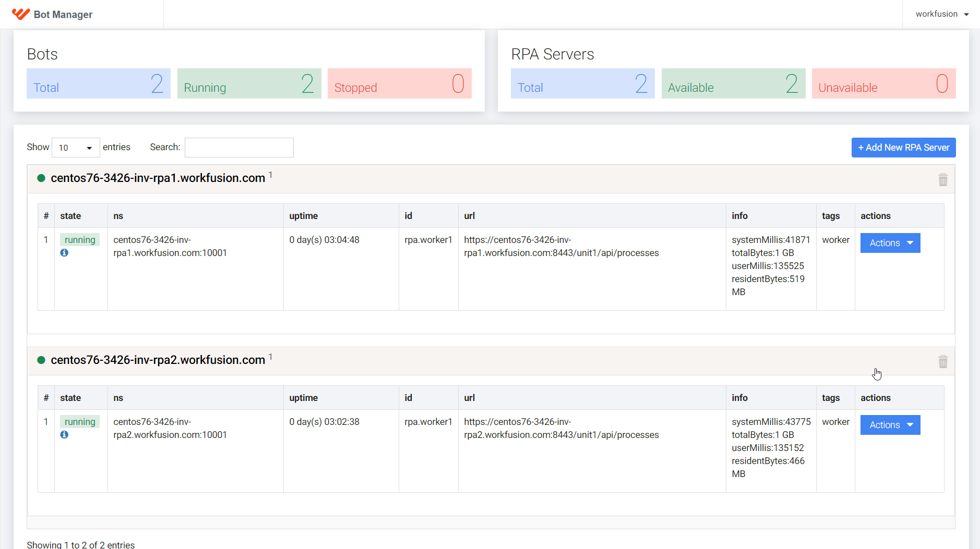Screen dimensions: 980x549
Task: Add a new RPA server
Action: click(x=904, y=148)
